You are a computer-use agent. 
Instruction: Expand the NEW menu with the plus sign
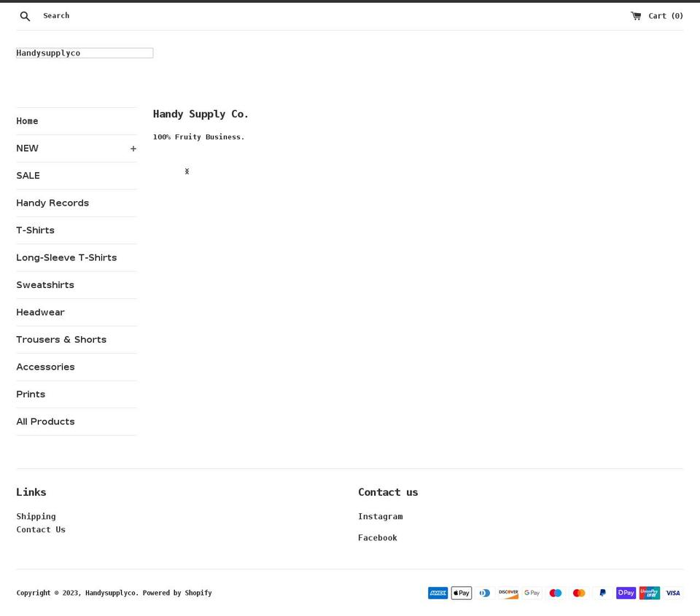click(x=133, y=148)
